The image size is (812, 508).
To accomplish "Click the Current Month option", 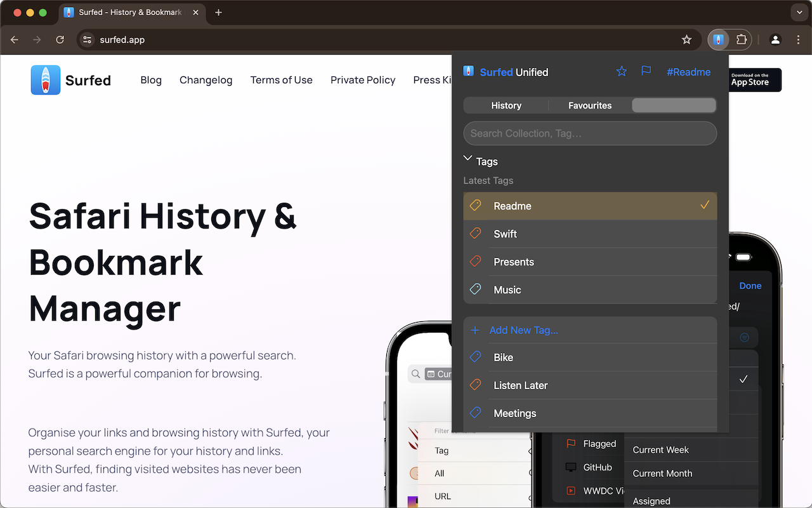I will point(662,473).
